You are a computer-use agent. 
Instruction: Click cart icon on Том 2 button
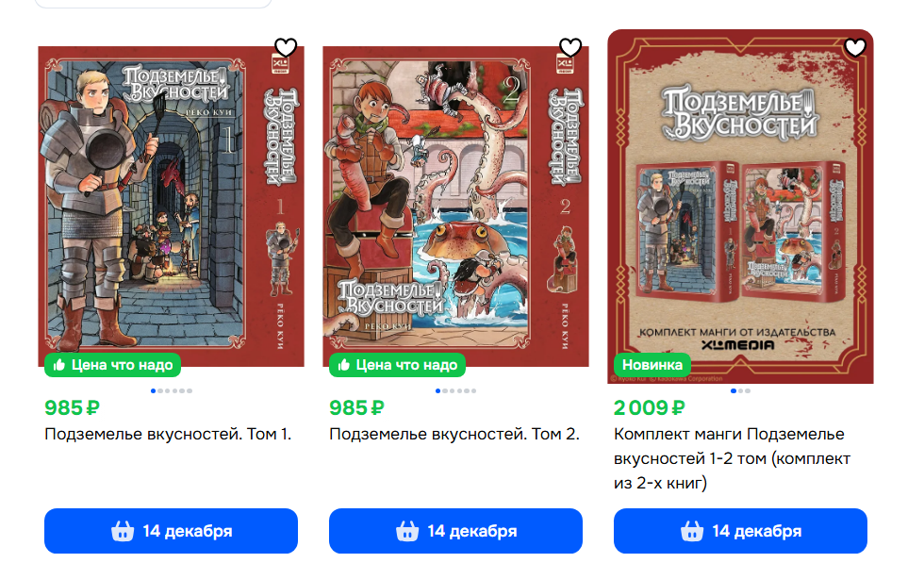[407, 531]
